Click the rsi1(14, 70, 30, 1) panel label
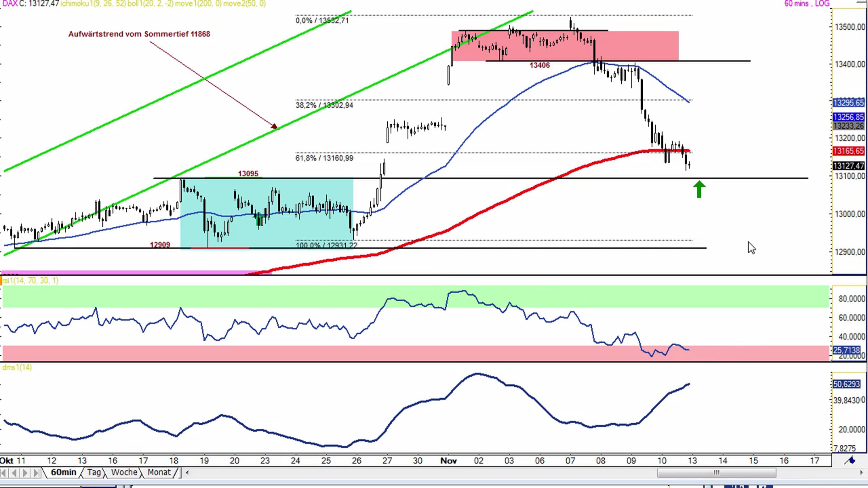Screen dimensions: 868x488 (30, 281)
